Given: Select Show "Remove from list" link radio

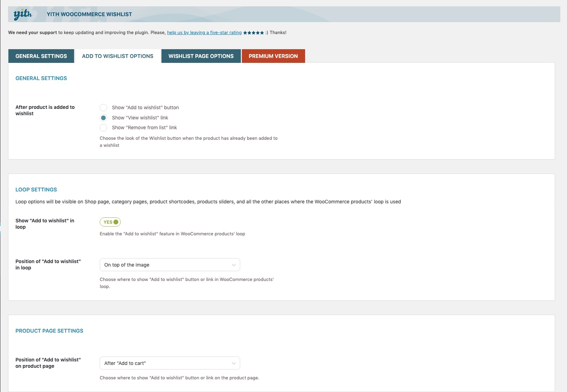Looking at the screenshot, I should click(103, 128).
